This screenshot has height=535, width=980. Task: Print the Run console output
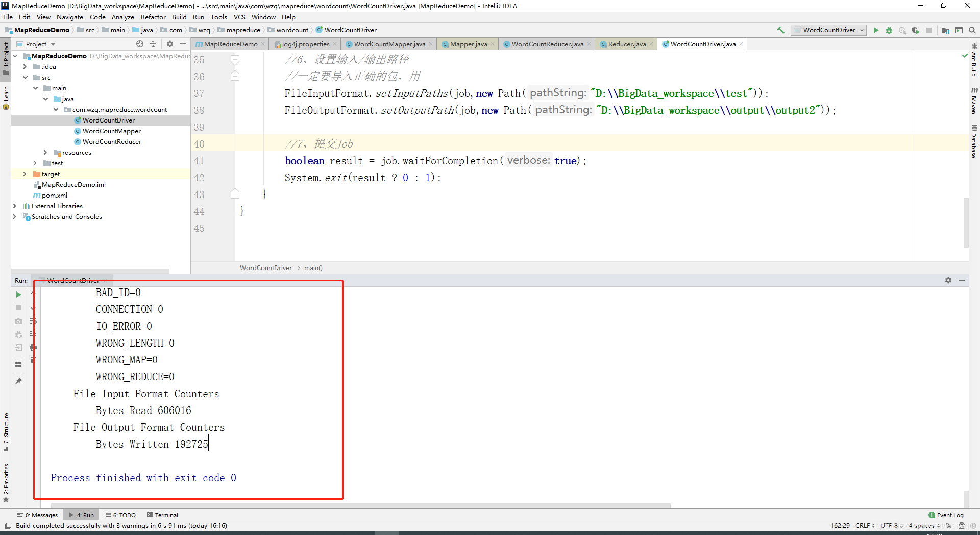33,347
